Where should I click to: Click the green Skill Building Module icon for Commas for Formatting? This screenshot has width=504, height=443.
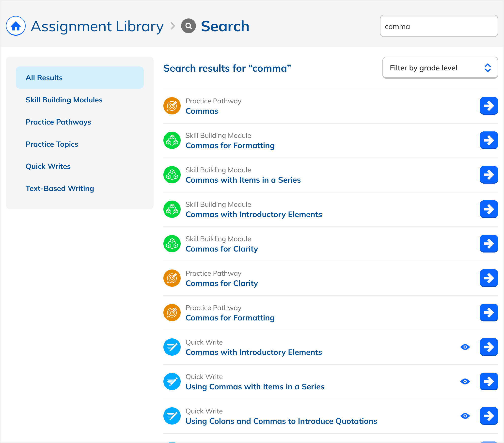172,140
